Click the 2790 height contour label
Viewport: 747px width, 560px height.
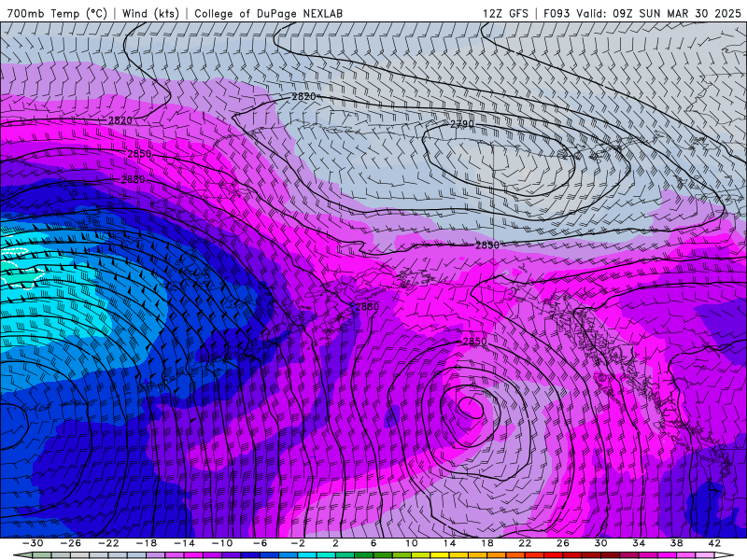[x=462, y=124]
